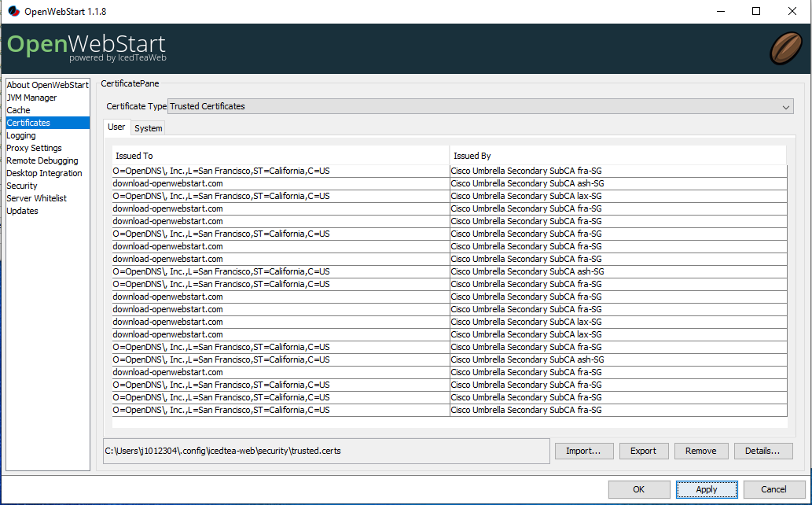
Task: Switch to the User tab
Action: click(x=116, y=127)
